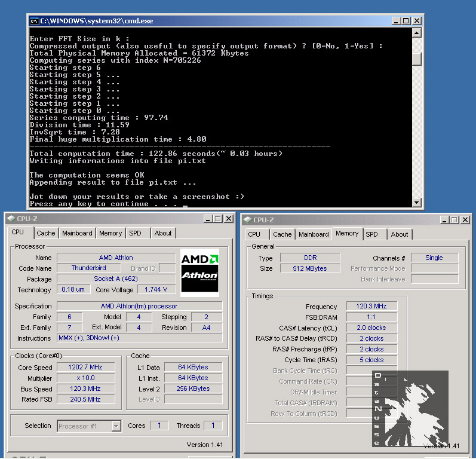
Task: Click 'The computation seems OK' line
Action: pyautogui.click(x=87, y=175)
